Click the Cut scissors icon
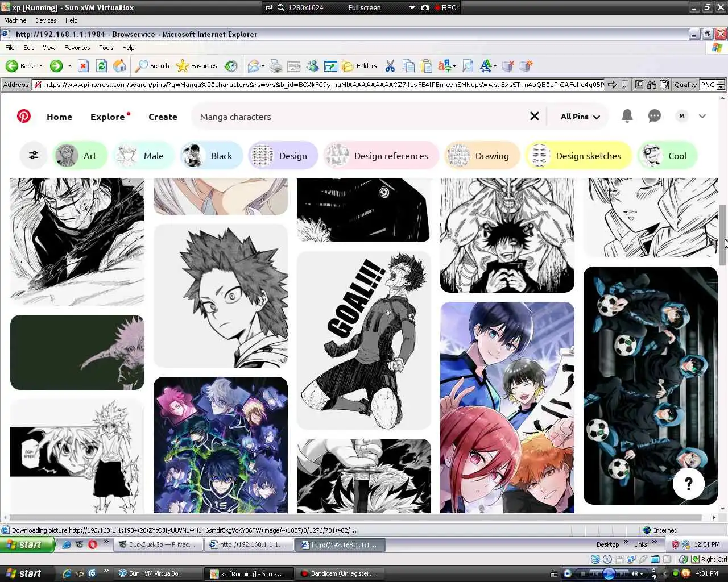 pyautogui.click(x=390, y=66)
